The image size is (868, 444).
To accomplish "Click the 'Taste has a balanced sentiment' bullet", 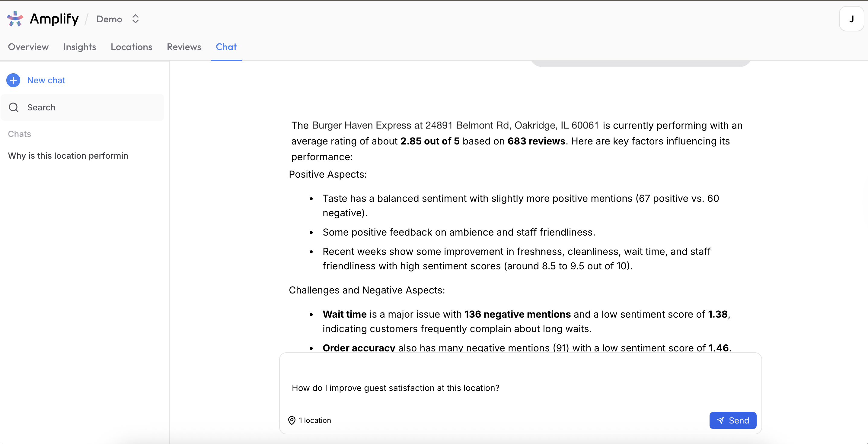I will tap(521, 206).
